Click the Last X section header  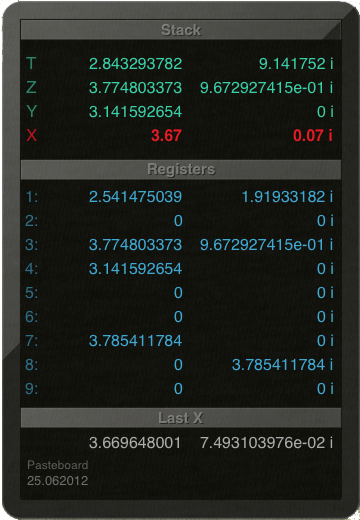point(181,418)
